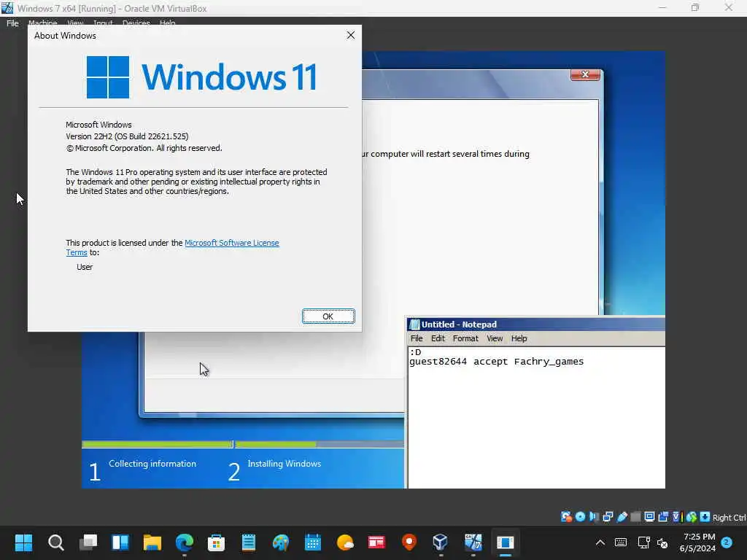Click OK in About Windows dialog
Viewport: 747px width, 560px height.
[328, 316]
